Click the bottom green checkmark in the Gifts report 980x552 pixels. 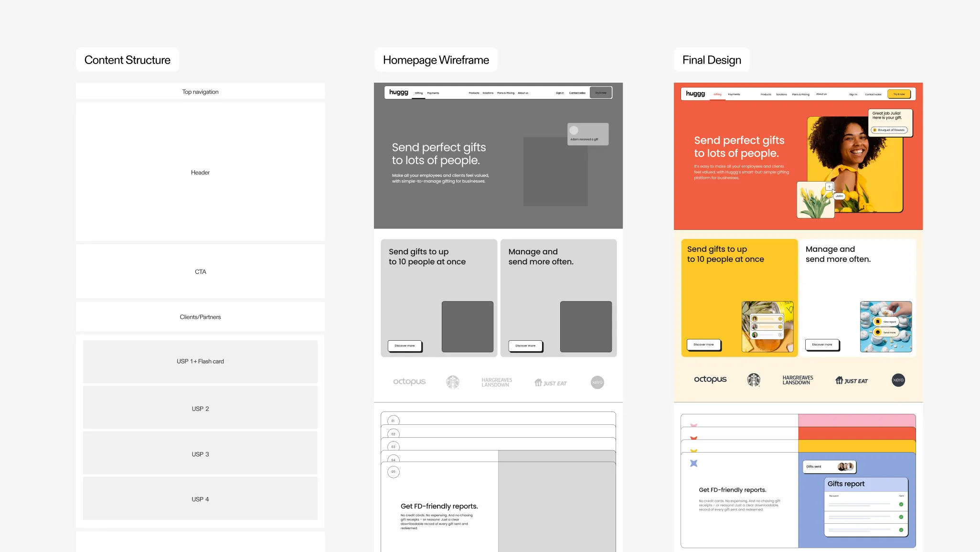pyautogui.click(x=901, y=530)
